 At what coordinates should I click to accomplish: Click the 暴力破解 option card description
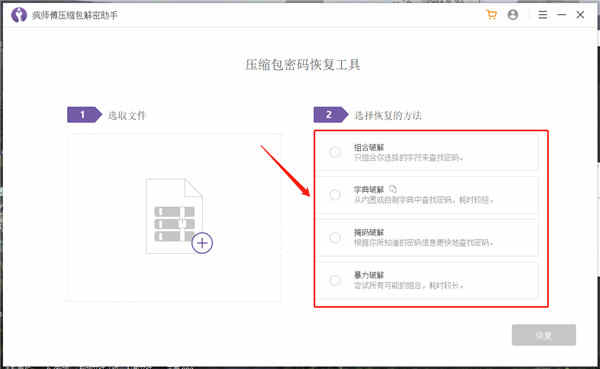(x=409, y=286)
